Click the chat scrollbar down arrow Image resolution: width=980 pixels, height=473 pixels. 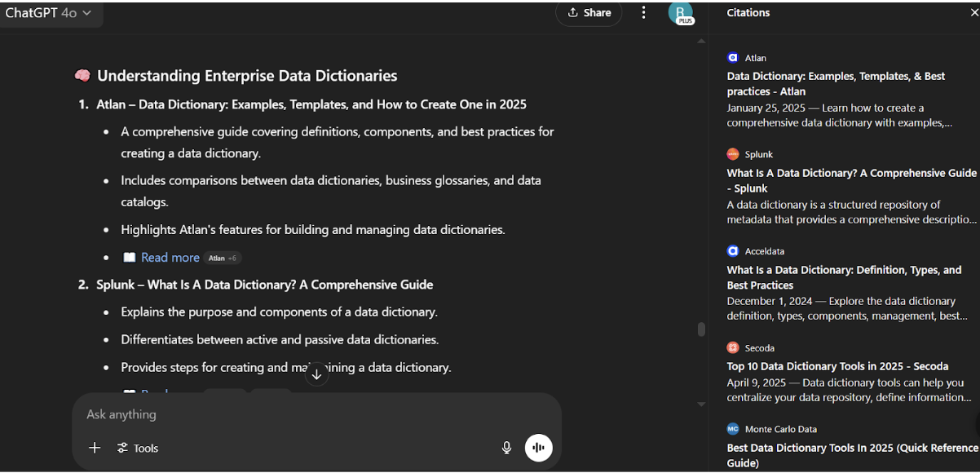pos(701,404)
